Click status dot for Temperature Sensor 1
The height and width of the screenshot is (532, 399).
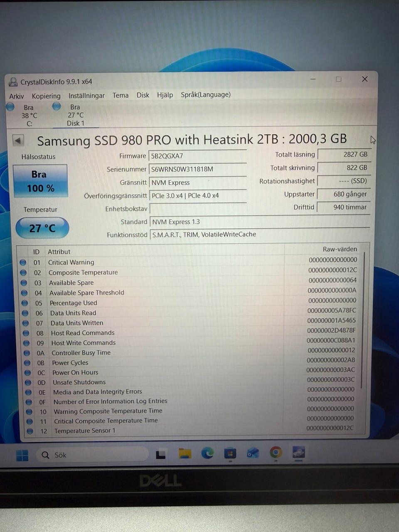pyautogui.click(x=30, y=431)
